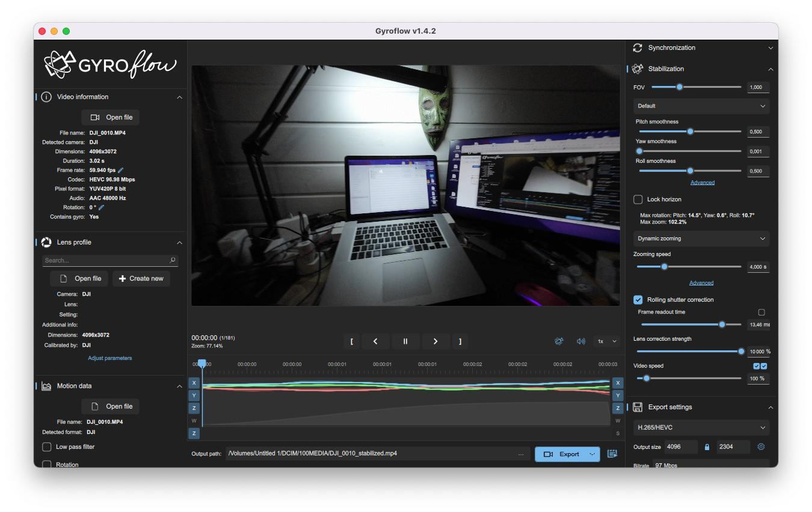Image resolution: width=812 pixels, height=512 pixels.
Task: Collapse the Video information section
Action: [179, 97]
